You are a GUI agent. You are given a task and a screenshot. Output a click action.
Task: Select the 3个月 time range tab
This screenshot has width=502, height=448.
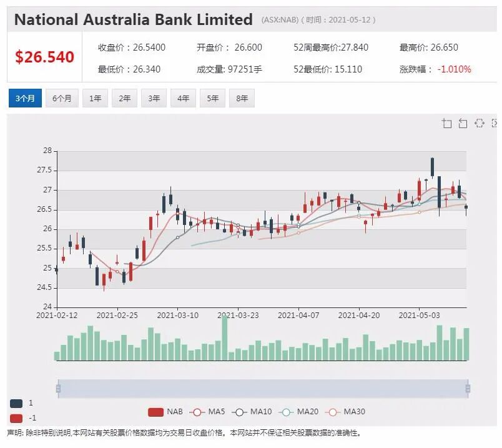click(x=26, y=98)
